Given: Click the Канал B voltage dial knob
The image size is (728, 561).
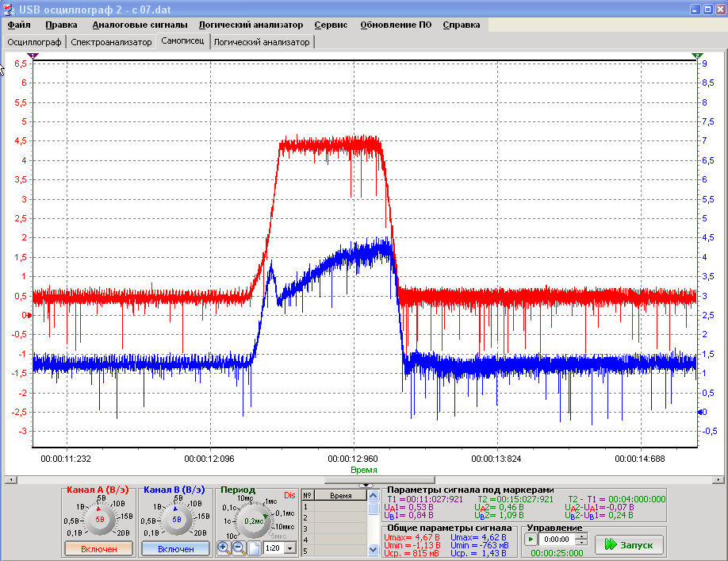Looking at the screenshot, I should (176, 520).
